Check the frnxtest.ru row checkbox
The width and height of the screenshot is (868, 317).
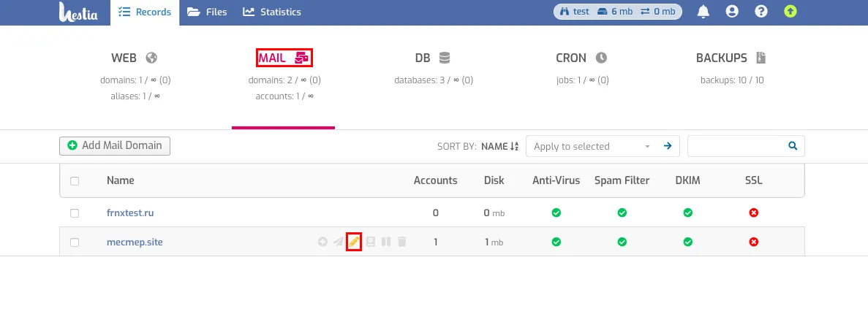pyautogui.click(x=75, y=213)
